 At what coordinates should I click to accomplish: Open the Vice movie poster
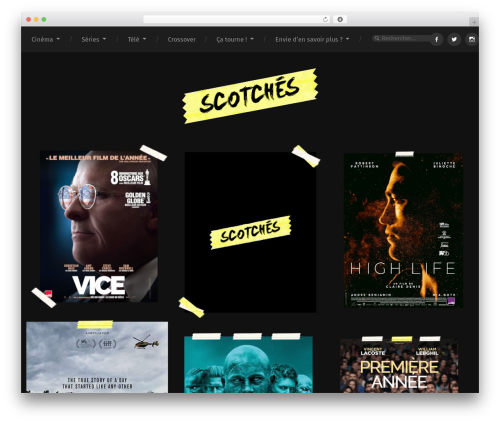(x=99, y=226)
